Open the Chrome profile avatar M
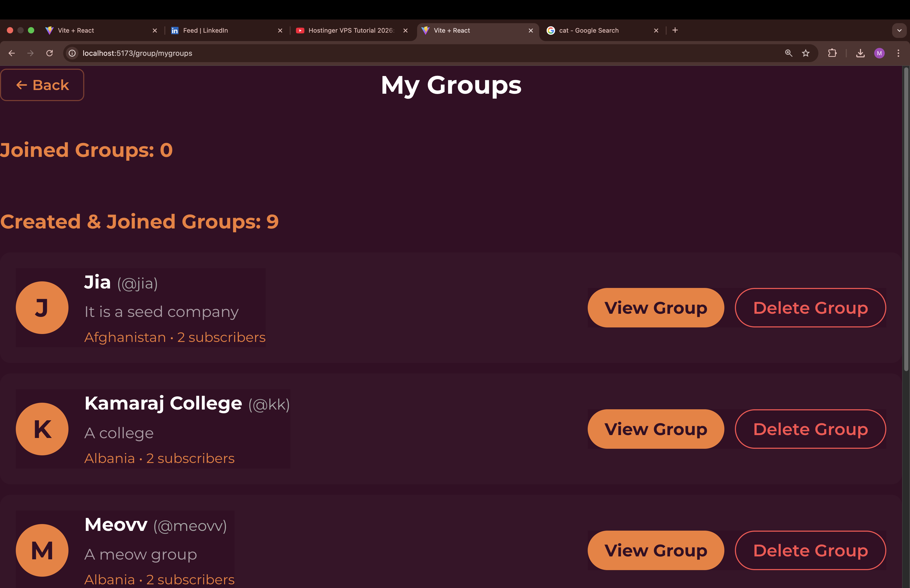The image size is (910, 588). [879, 53]
